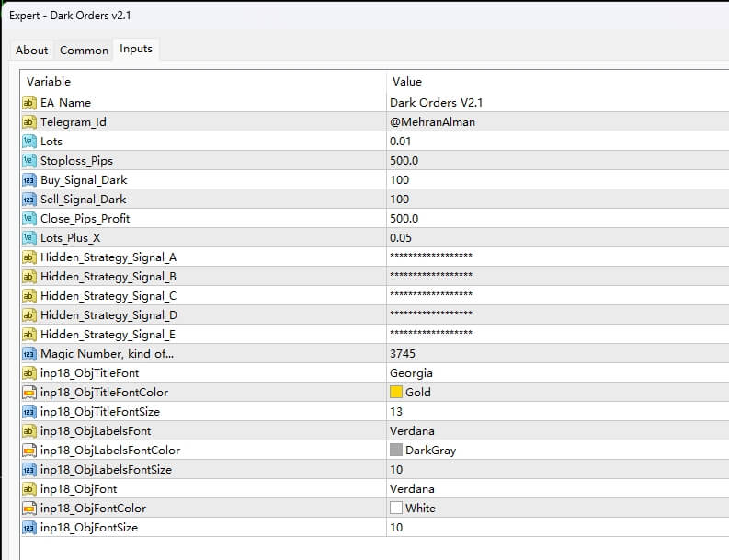Click the Hidden_Strategy_Signal_D string icon
729x560 pixels.
click(x=28, y=315)
